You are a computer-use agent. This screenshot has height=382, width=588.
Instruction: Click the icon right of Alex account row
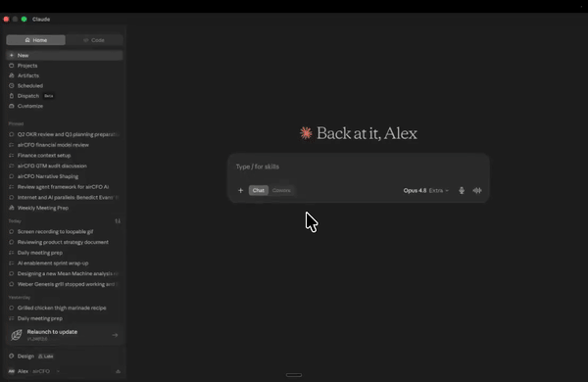point(119,371)
